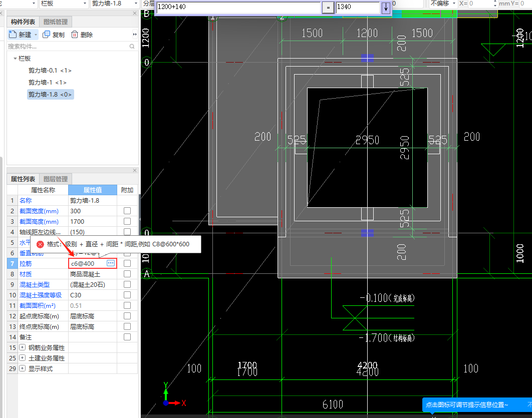Toggle 附加 checkbox for 混凝土强度等级 row

click(127, 295)
